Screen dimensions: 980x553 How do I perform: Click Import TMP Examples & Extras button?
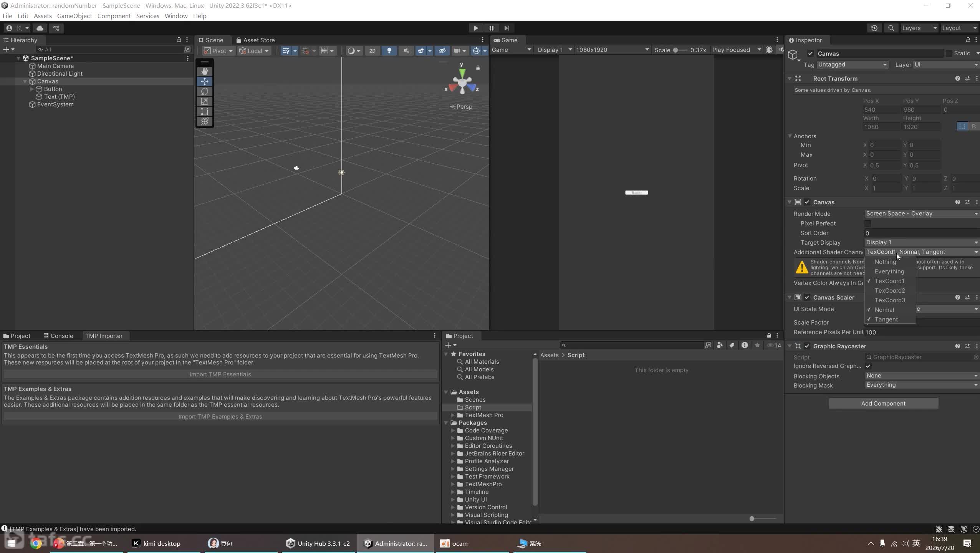pyautogui.click(x=220, y=417)
